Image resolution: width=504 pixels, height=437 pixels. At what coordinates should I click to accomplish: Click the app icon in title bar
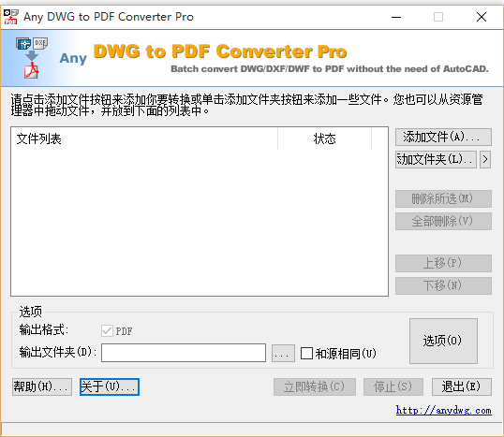click(x=10, y=17)
